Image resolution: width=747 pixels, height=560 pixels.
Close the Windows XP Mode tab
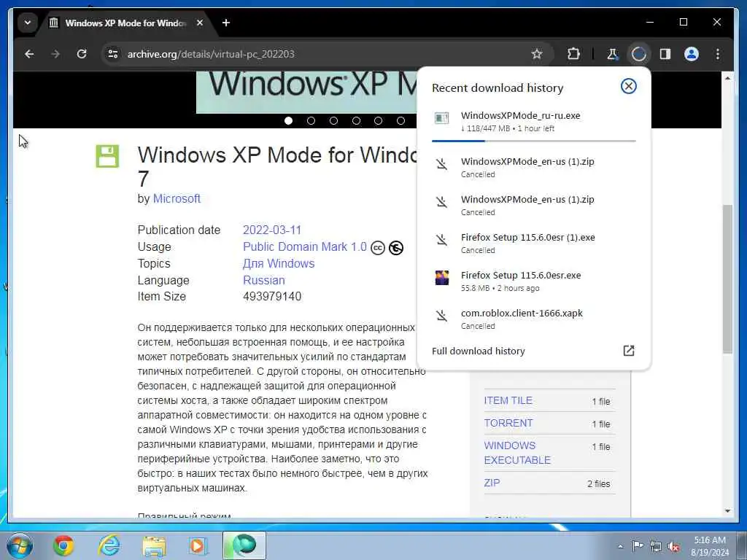(200, 23)
